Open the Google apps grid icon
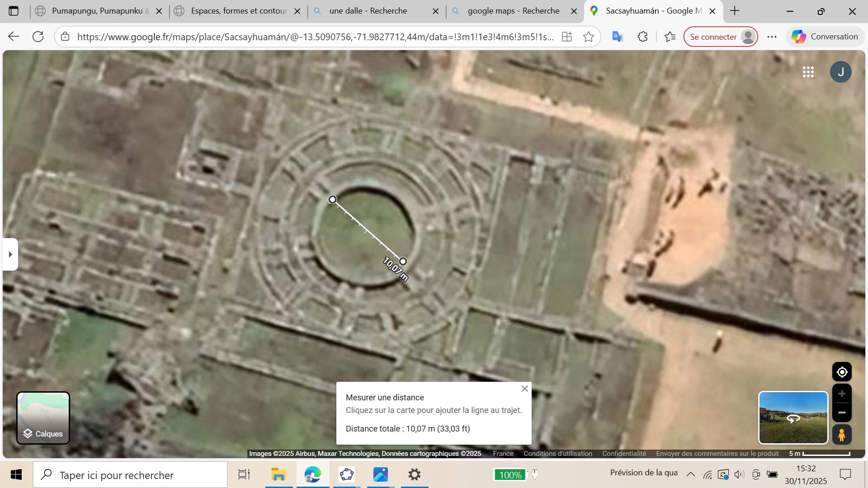 (x=808, y=72)
